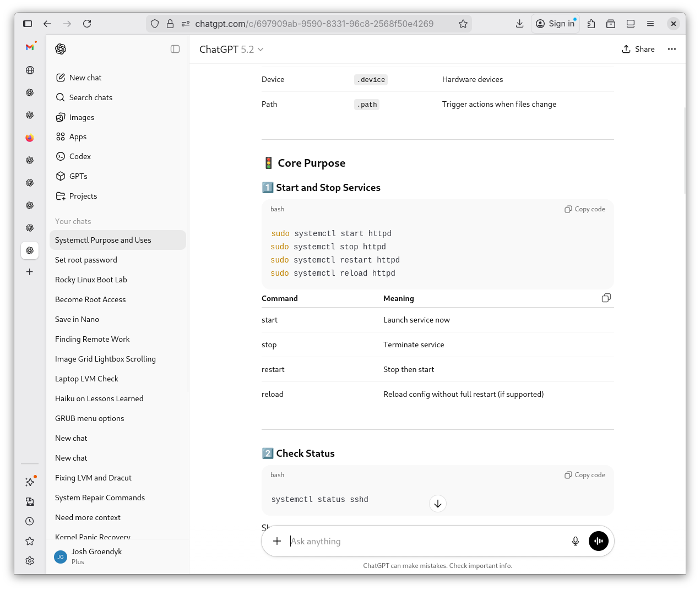The width and height of the screenshot is (700, 590).
Task: Bookmark this page with the star icon
Action: 463,24
